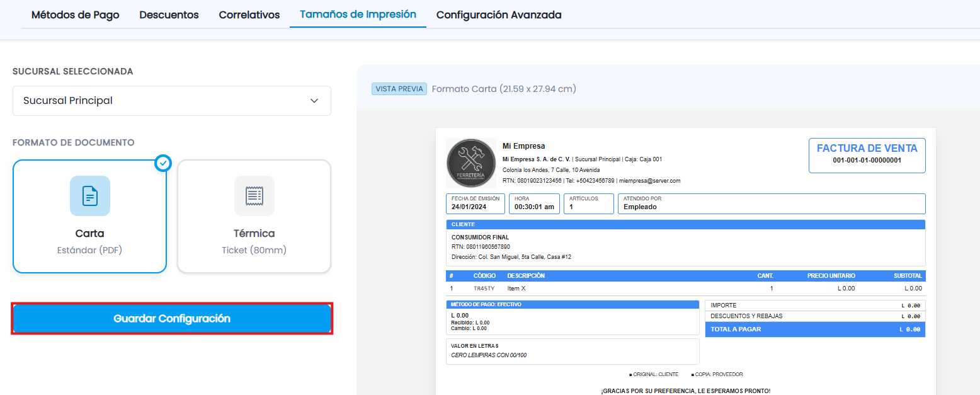Click the client RTN: 08011960567890 line

[x=481, y=247]
